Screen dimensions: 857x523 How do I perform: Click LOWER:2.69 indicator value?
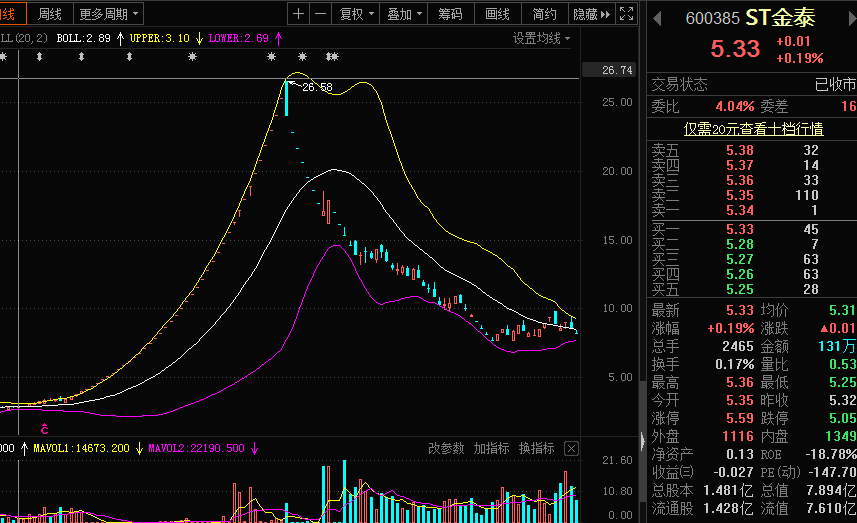coord(238,38)
